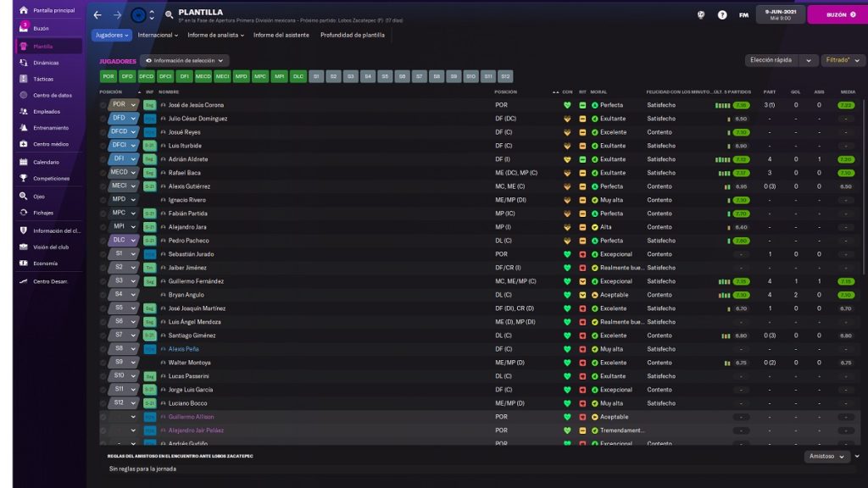Sort the table by the Media column header
The height and width of the screenshot is (488, 868).
847,91
